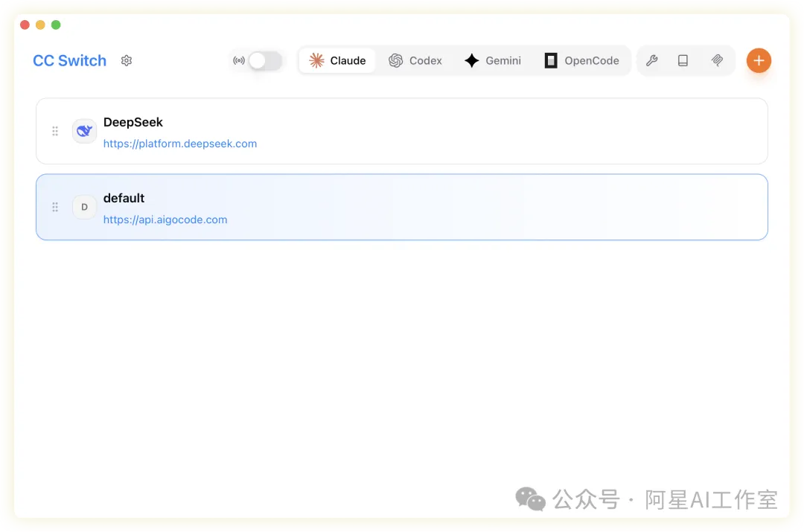The width and height of the screenshot is (804, 532).
Task: Click the CC Switch title
Action: pyautogui.click(x=70, y=61)
